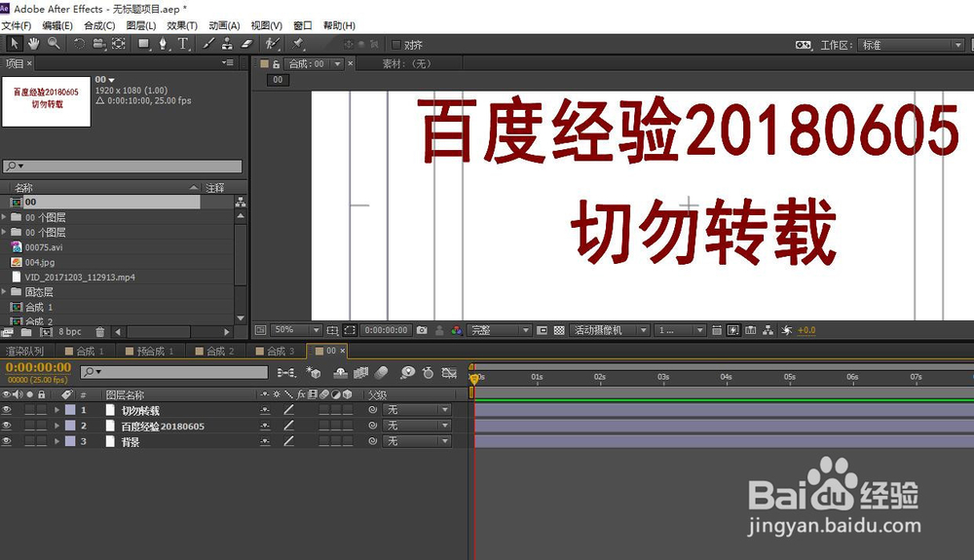The height and width of the screenshot is (560, 974).
Task: Click the current time 0:00:00:00 display
Action: (38, 367)
